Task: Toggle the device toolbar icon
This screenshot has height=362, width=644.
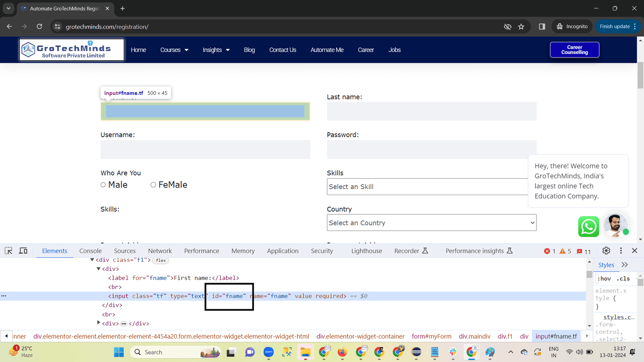Action: (x=23, y=251)
